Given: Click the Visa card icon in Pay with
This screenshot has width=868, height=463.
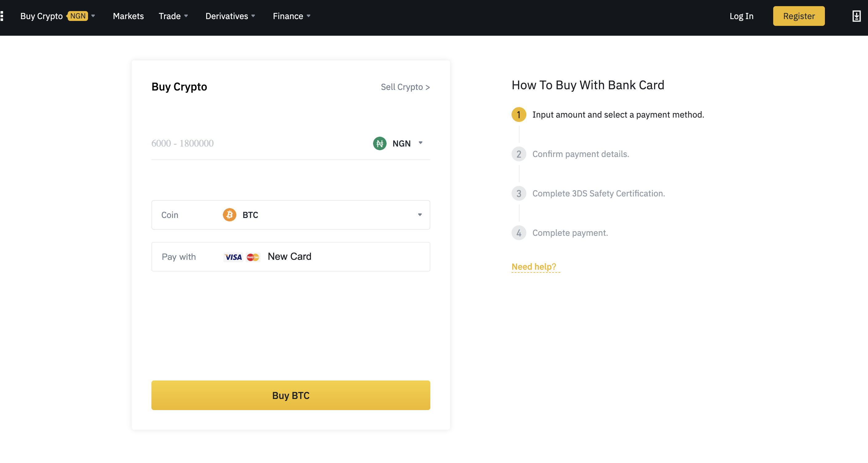Looking at the screenshot, I should (x=232, y=257).
